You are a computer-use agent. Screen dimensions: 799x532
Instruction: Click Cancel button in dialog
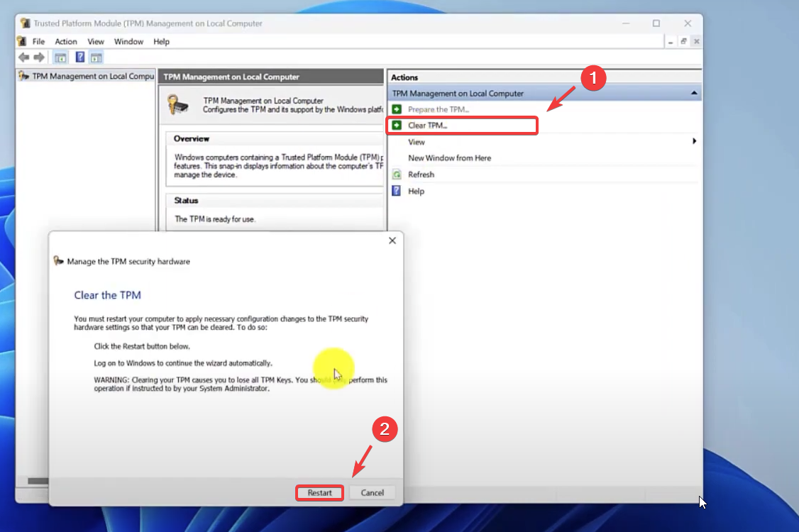coord(373,493)
